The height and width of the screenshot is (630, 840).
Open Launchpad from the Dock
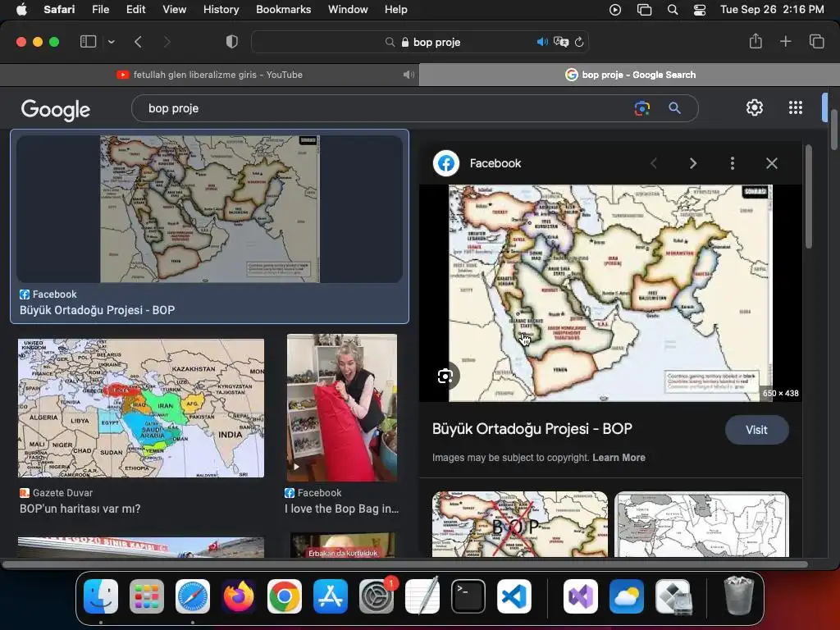[147, 596]
